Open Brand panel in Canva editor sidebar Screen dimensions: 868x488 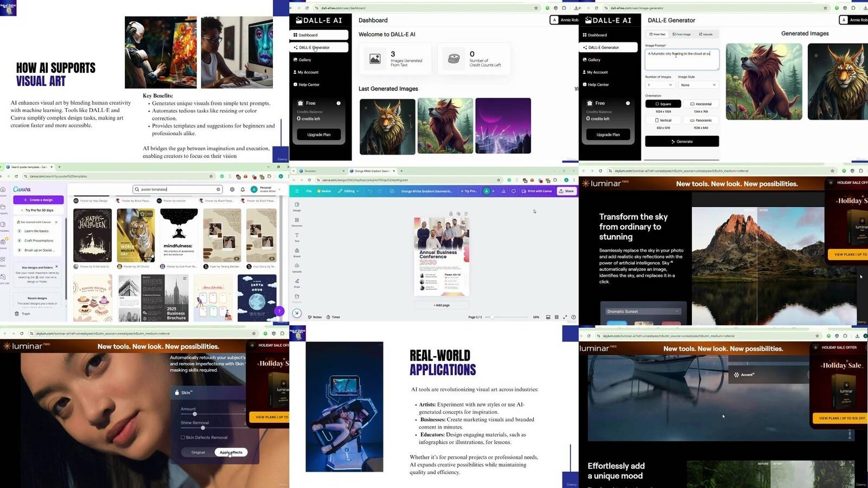[x=297, y=252]
